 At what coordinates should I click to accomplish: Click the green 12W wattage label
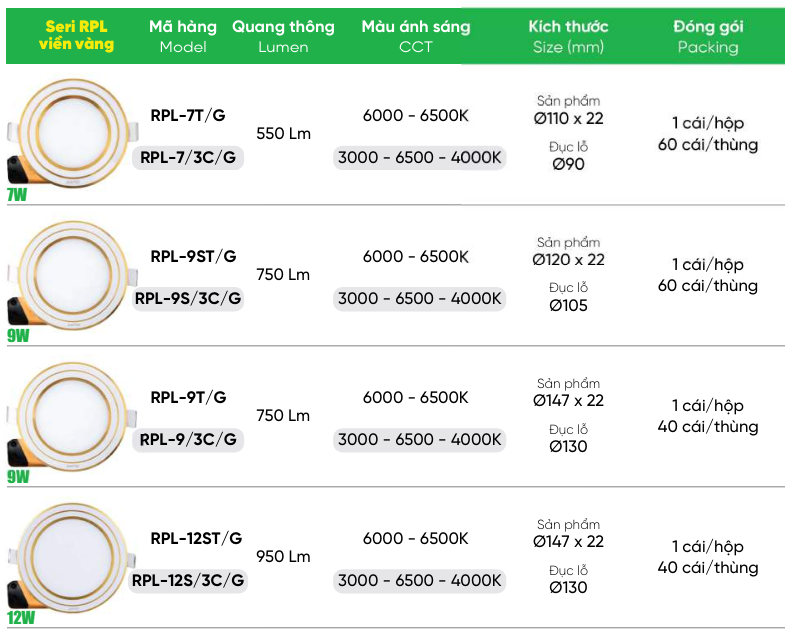21,617
